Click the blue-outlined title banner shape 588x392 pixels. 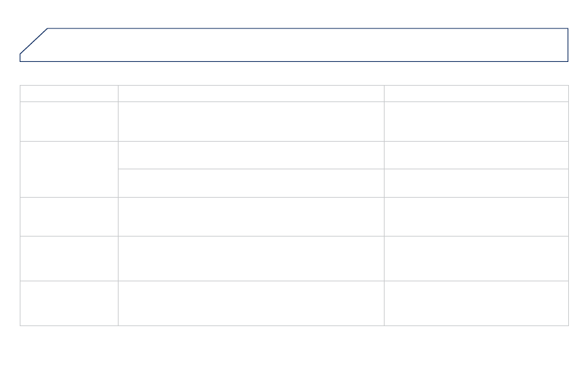(x=294, y=45)
